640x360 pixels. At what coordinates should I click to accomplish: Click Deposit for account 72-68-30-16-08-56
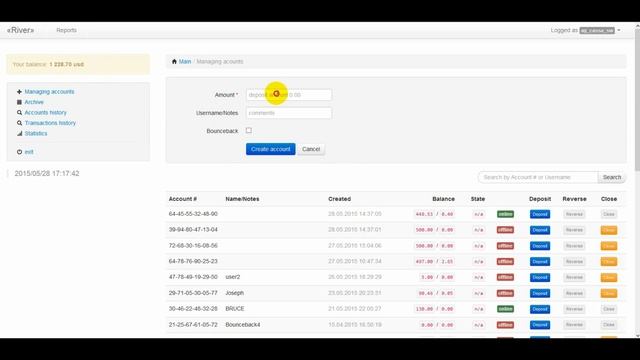pyautogui.click(x=540, y=246)
